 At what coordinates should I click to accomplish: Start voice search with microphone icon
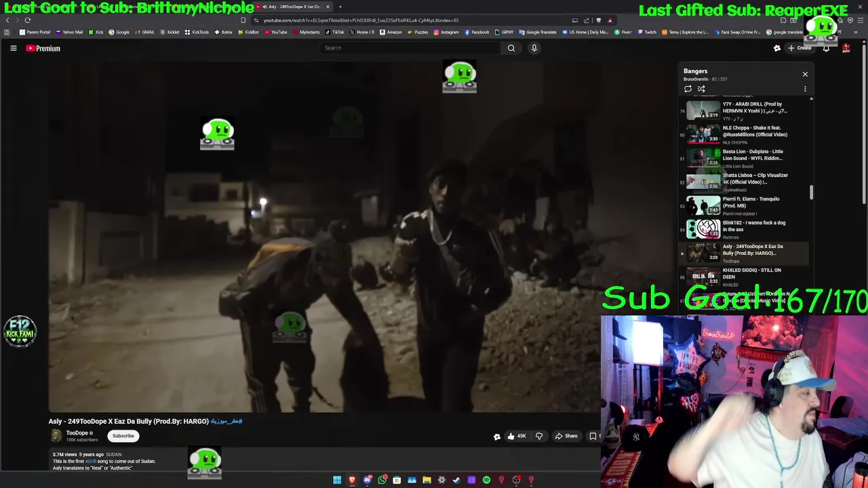click(534, 48)
